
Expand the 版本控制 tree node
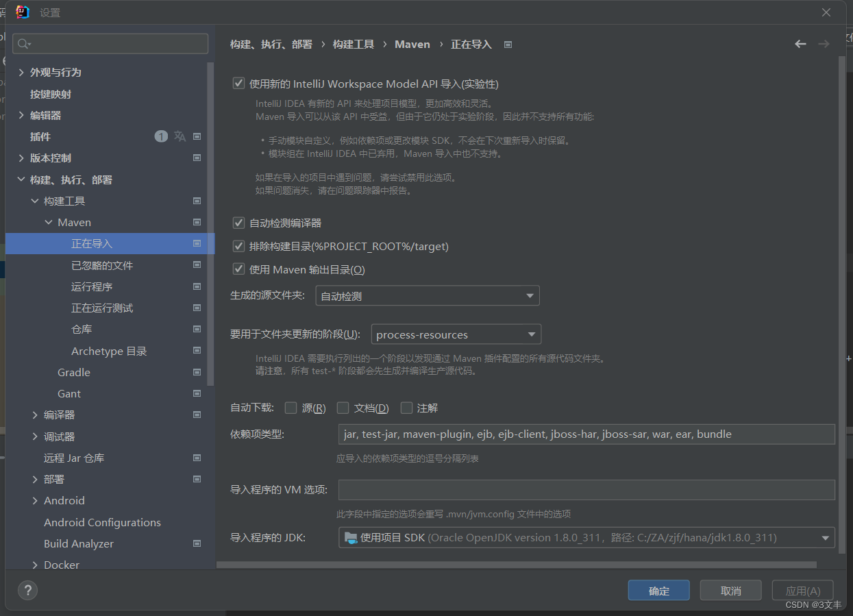[x=21, y=158]
